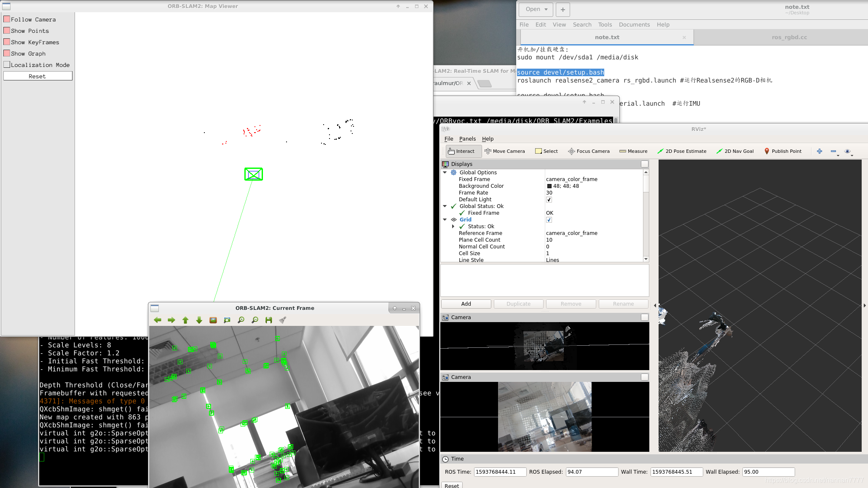The width and height of the screenshot is (868, 488).
Task: Select the Focus Camera tool
Action: tap(589, 151)
